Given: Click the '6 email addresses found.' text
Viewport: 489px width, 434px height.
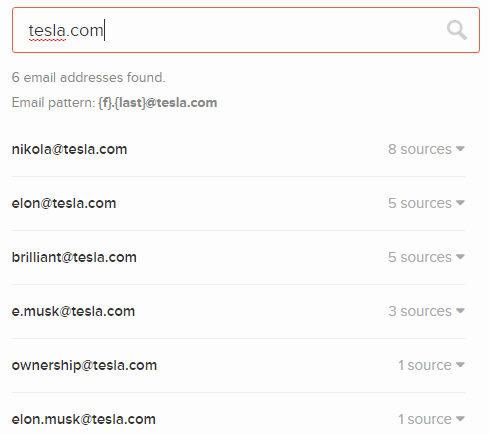Looking at the screenshot, I should click(x=88, y=77).
